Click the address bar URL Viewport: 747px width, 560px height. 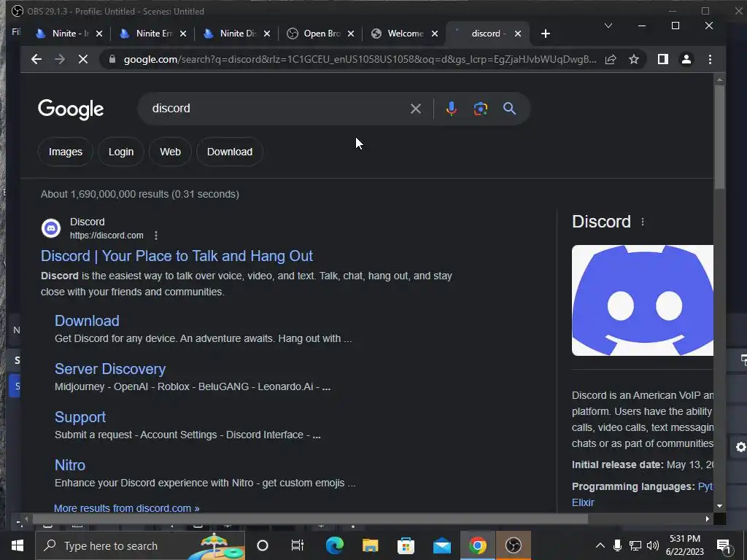[x=360, y=59]
